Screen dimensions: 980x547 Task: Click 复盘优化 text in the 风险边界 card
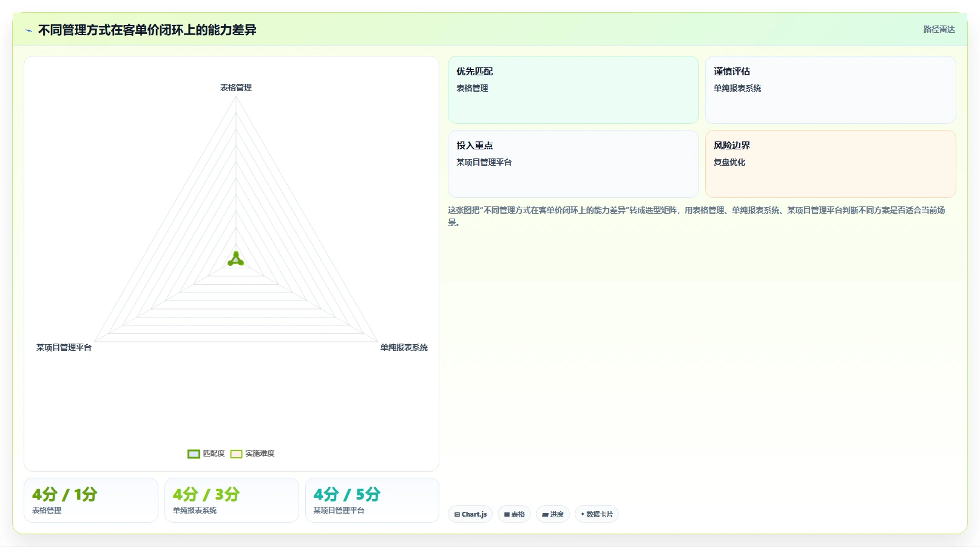tap(729, 162)
